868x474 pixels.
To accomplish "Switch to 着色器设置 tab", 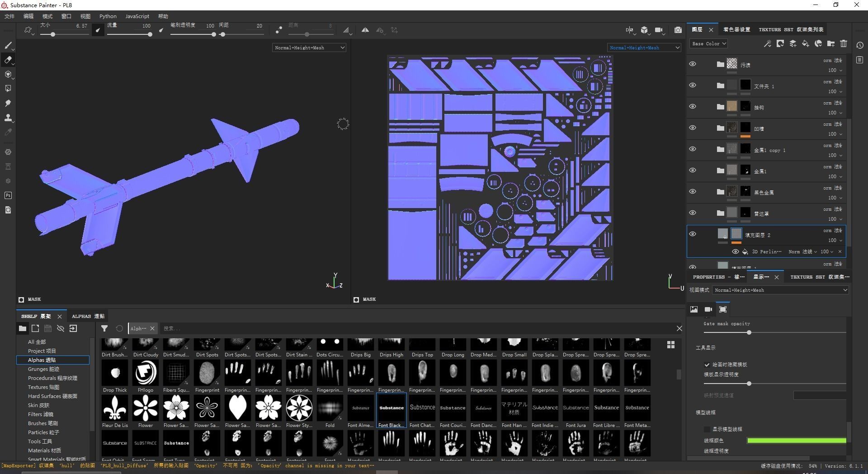I will click(736, 29).
